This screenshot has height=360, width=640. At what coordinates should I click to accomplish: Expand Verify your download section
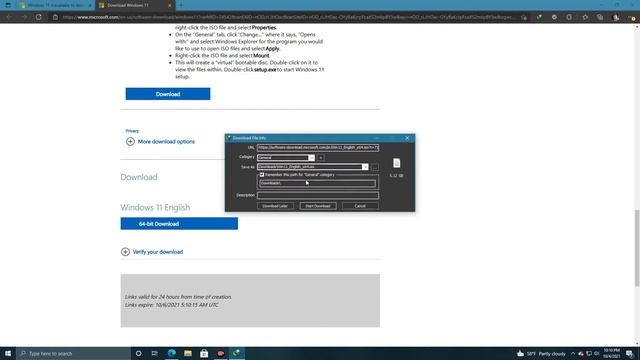tap(152, 252)
